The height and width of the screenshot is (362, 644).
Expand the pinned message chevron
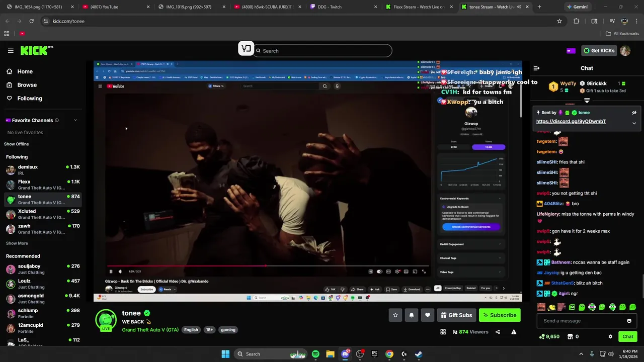(x=634, y=123)
